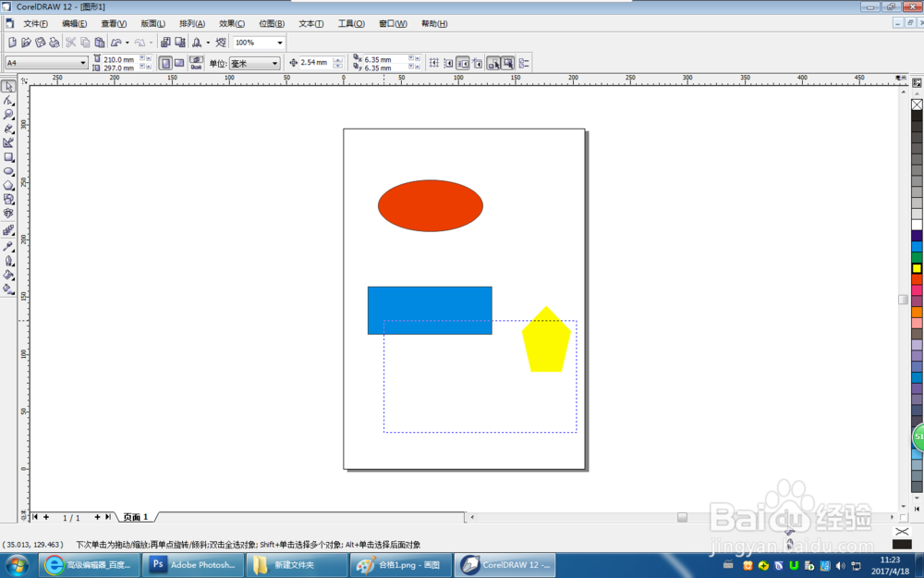The height and width of the screenshot is (578, 924).
Task: Click the Print icon in toolbar
Action: tap(55, 43)
